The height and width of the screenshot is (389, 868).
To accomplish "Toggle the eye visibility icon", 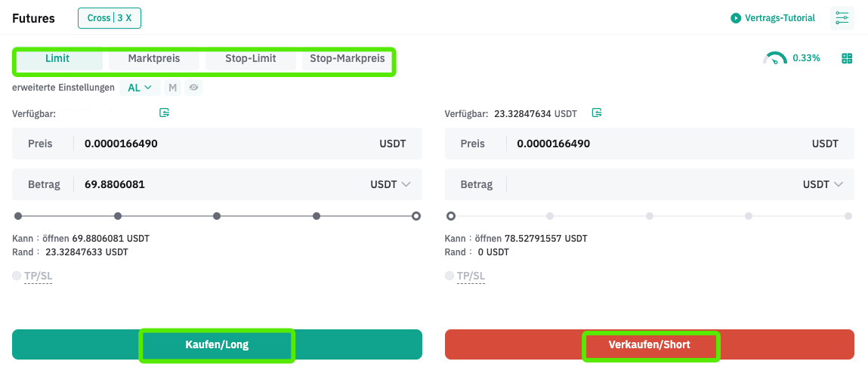I will pyautogui.click(x=193, y=88).
